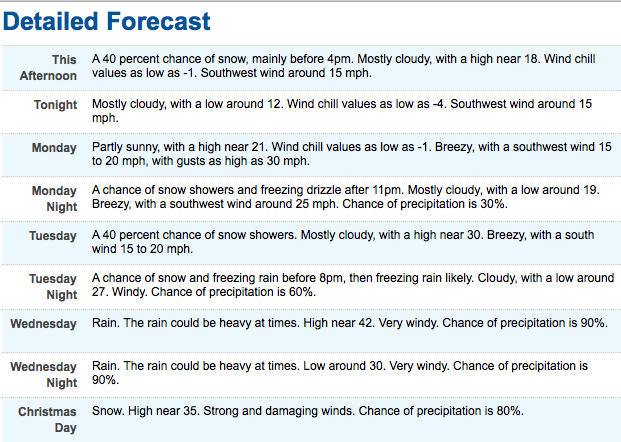
Task: Click the This Afternoon snow forecast text
Action: click(x=343, y=66)
